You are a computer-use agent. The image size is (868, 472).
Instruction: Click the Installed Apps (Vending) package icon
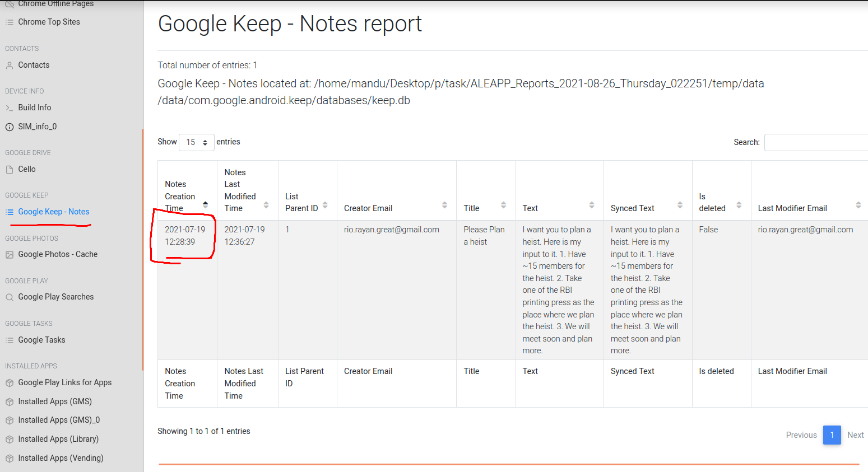10,459
